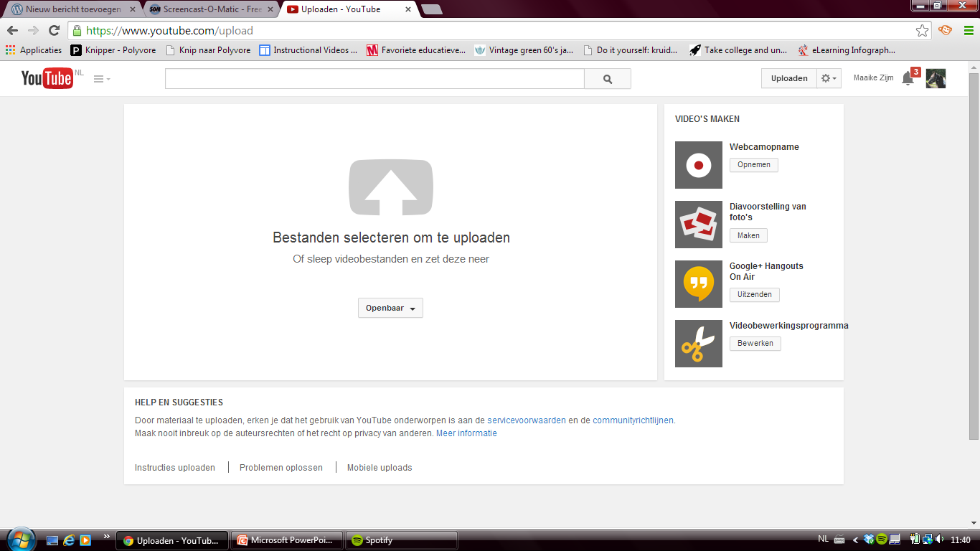The height and width of the screenshot is (551, 980).
Task: Click the Google+ Hangouts On Air icon
Action: tap(698, 284)
